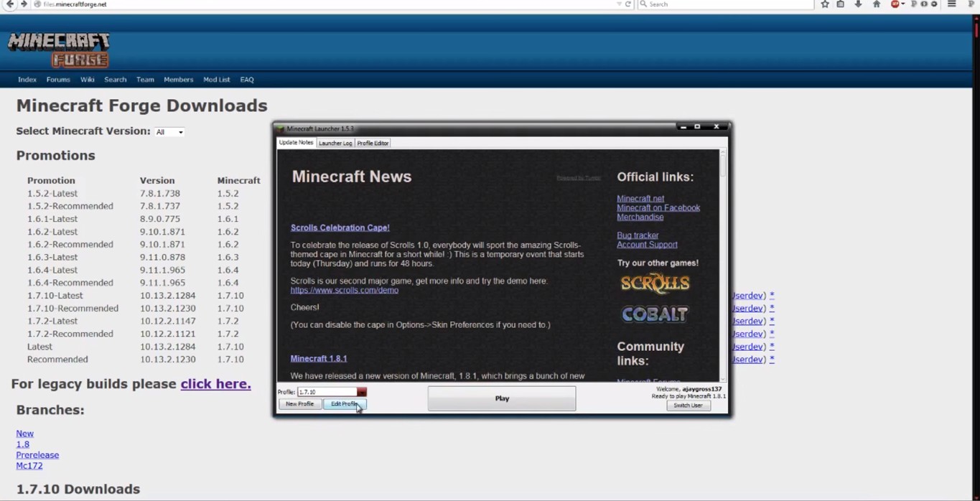Open the 1.8 branch link

pos(23,444)
